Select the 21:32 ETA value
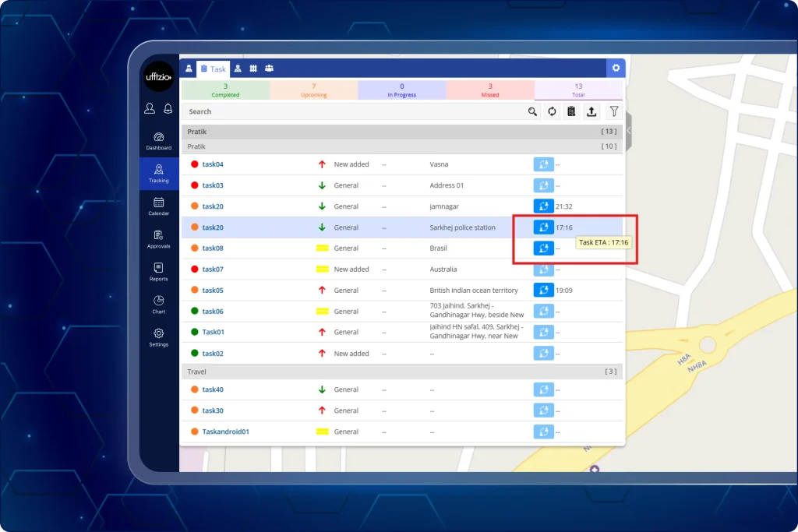 point(564,206)
